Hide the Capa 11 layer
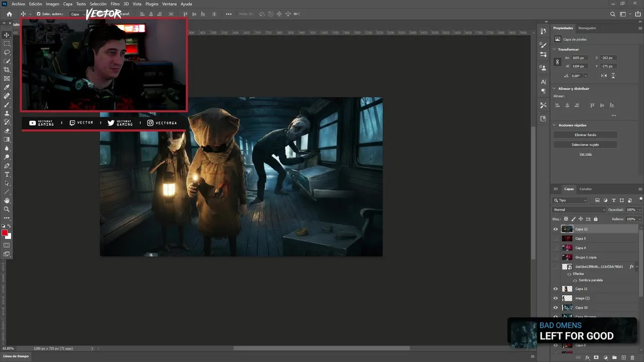Viewport: 644px width, 362px height. 556,289
